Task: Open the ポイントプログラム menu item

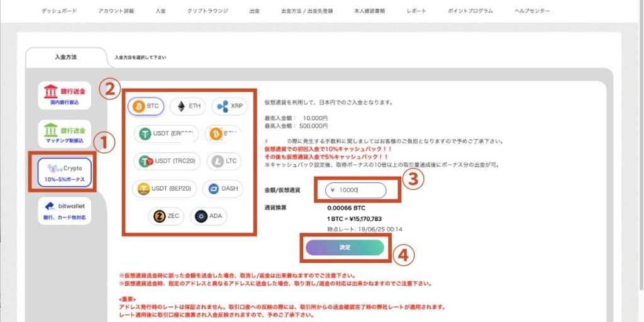Action: coord(470,11)
